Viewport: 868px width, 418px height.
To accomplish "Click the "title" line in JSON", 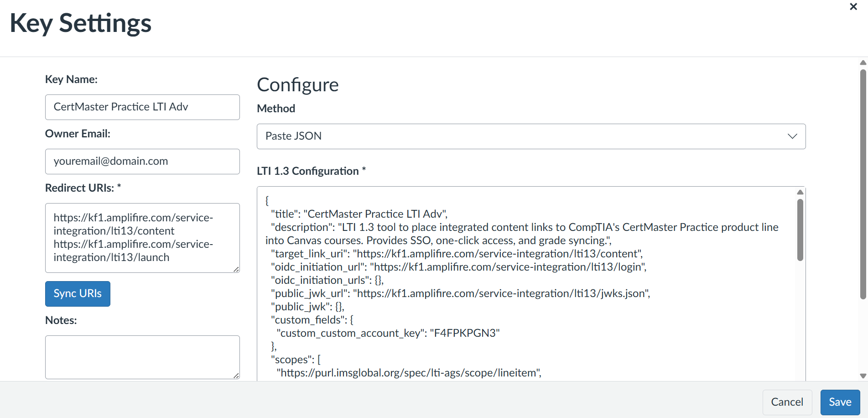I will [x=359, y=214].
